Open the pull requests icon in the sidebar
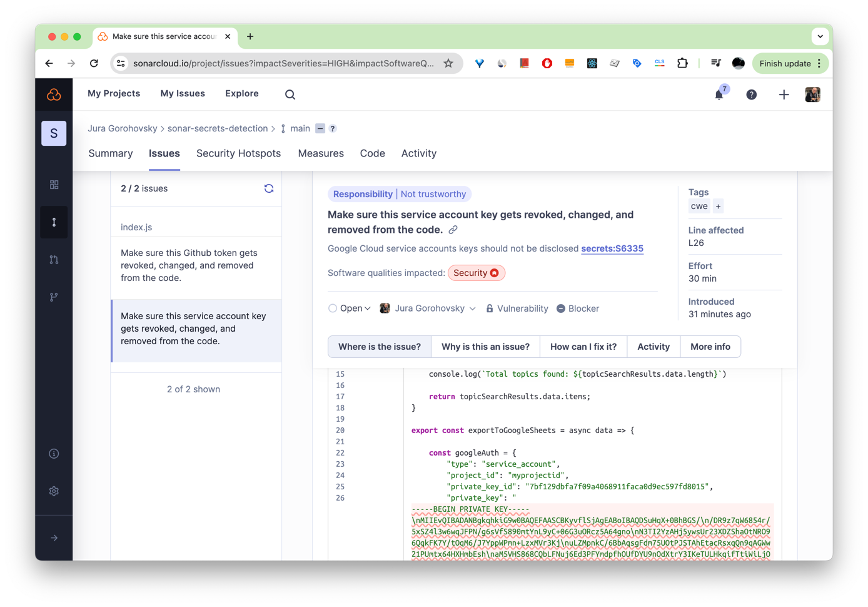Screen dimensions: 868x607 (x=54, y=259)
